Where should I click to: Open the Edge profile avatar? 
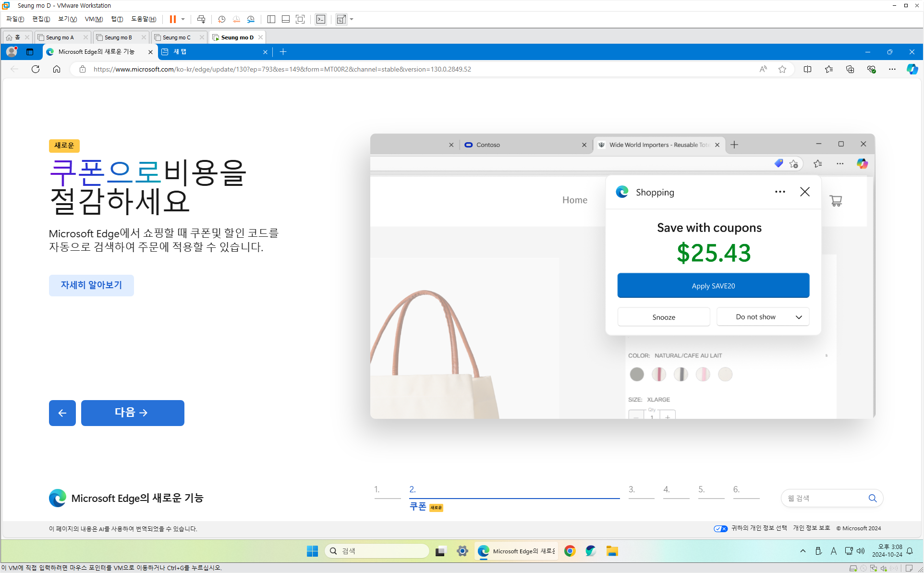click(x=12, y=51)
